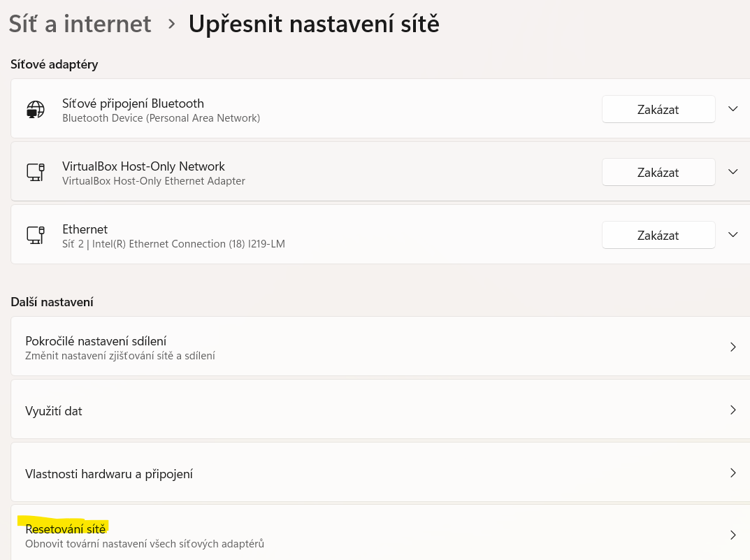
Task: Select Vlastnosti hardwaru a připojení
Action: (109, 474)
